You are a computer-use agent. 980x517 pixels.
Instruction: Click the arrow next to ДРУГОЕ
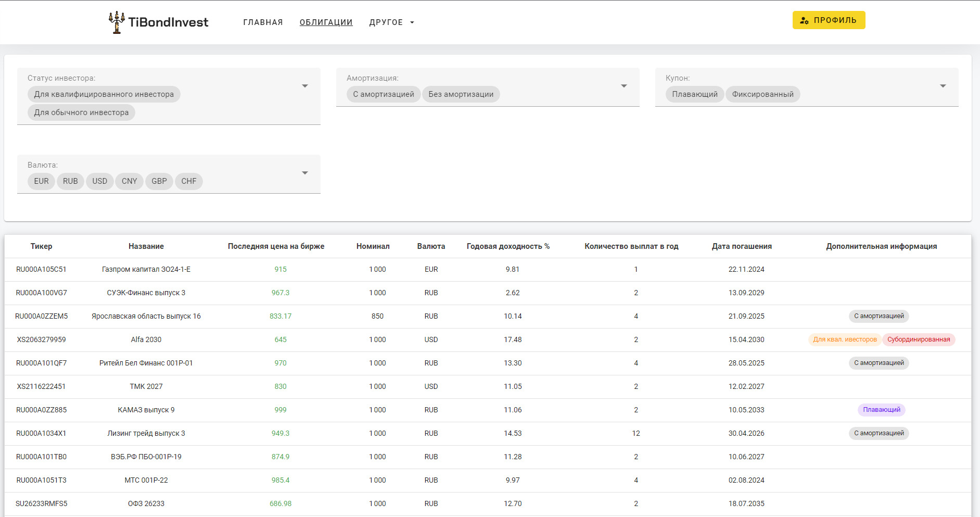pyautogui.click(x=412, y=22)
